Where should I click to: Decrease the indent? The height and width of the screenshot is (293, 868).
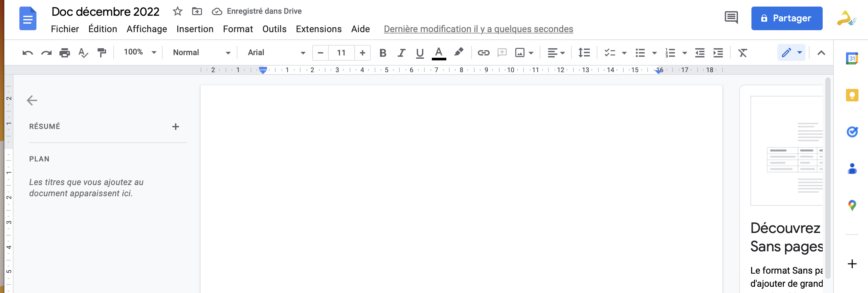click(x=700, y=52)
